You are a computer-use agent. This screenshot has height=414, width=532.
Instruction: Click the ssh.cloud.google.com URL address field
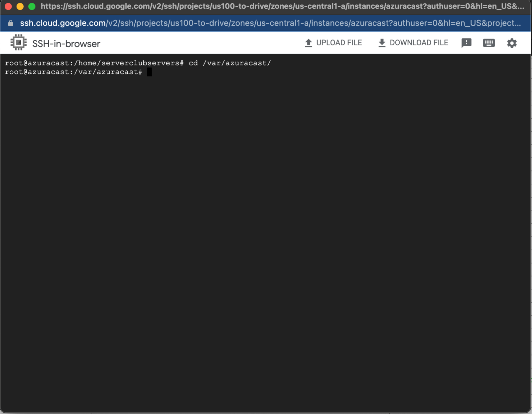[x=270, y=23]
